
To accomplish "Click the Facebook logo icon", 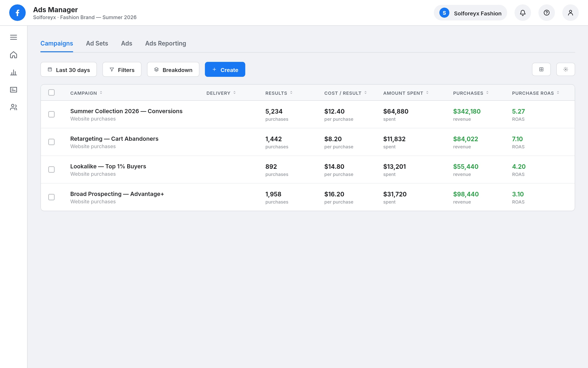I will tap(17, 13).
